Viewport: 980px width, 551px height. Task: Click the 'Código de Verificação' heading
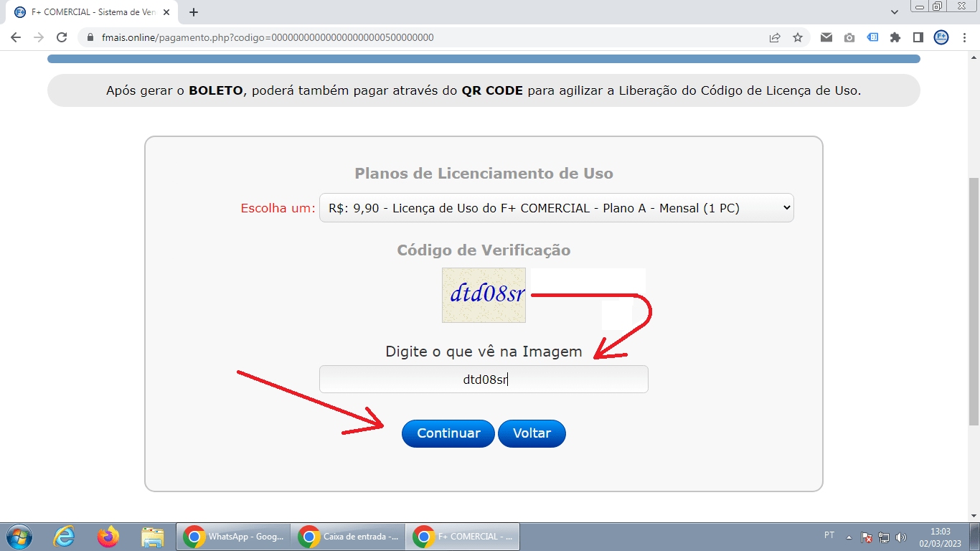click(x=484, y=250)
